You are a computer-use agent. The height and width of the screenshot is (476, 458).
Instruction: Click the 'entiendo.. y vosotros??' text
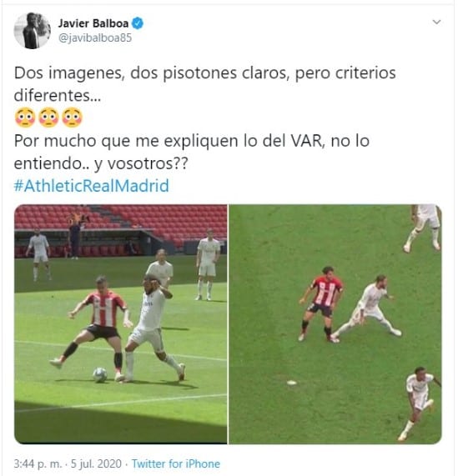(x=101, y=163)
